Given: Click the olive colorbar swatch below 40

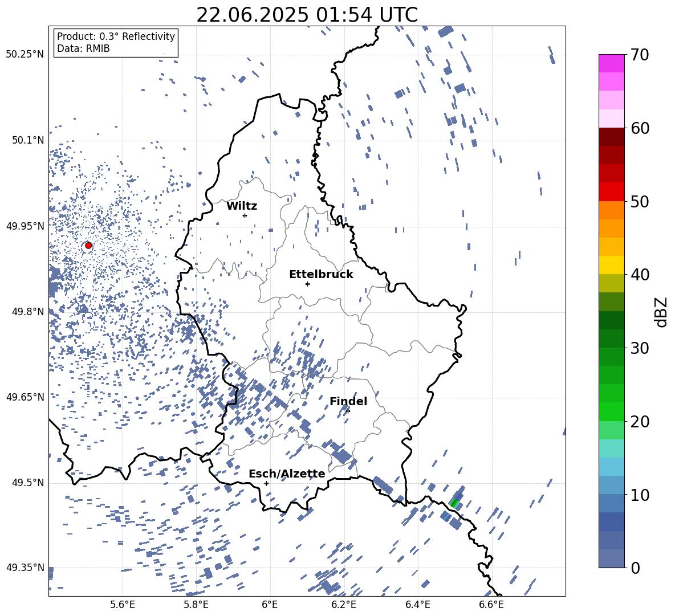Looking at the screenshot, I should point(611,283).
